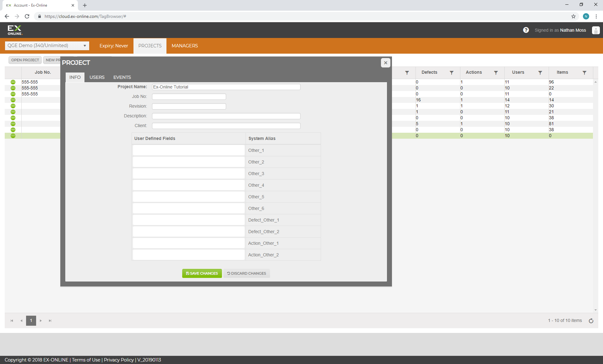Expand the QGE Demo account dropdown
This screenshot has height=364, width=603.
click(x=84, y=46)
